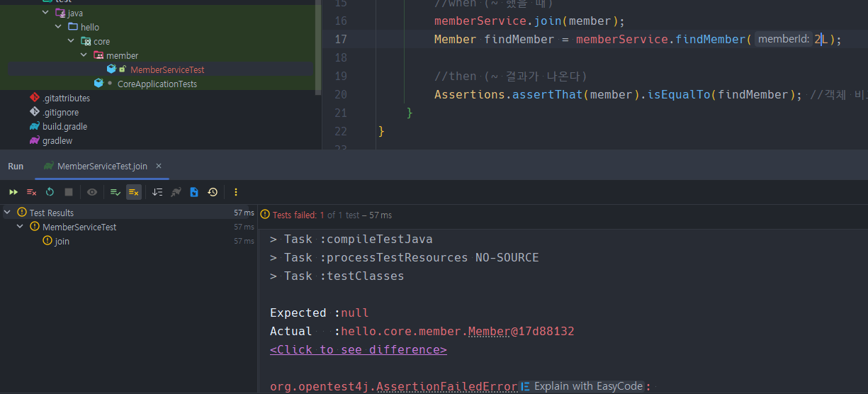Open MemberServiceTest in the project tree
The image size is (868, 394).
(x=167, y=69)
